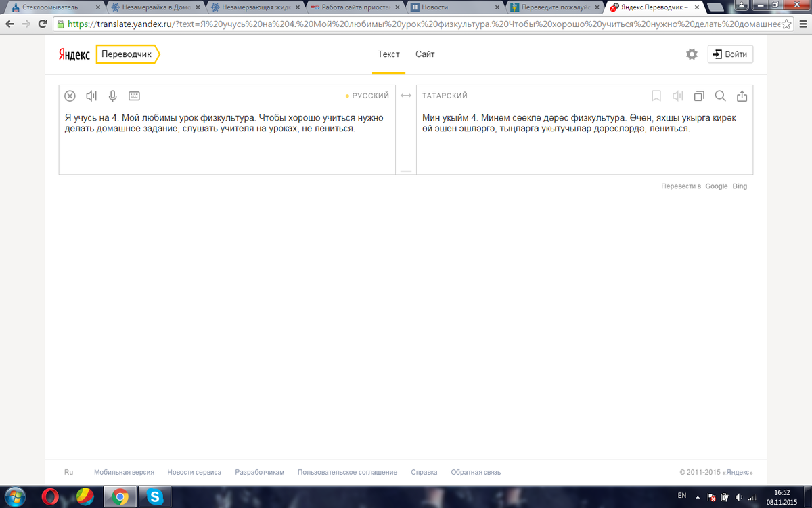Translate with Google link

(716, 186)
